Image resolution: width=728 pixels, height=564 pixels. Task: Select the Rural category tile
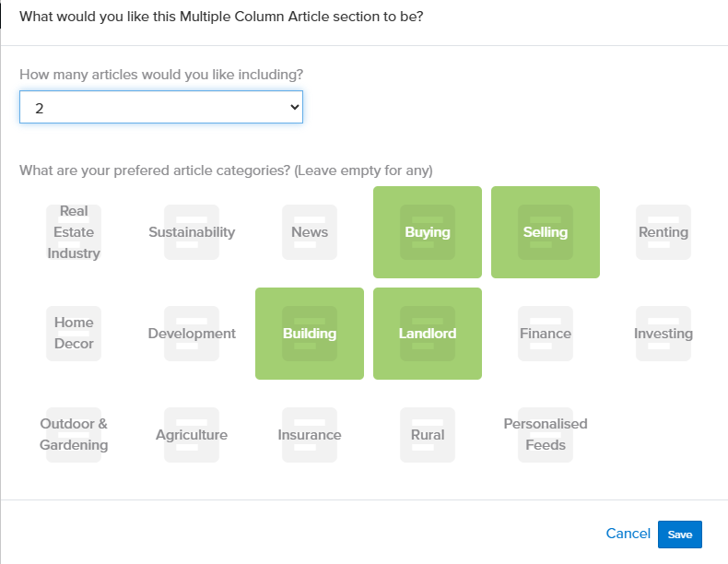pos(428,435)
